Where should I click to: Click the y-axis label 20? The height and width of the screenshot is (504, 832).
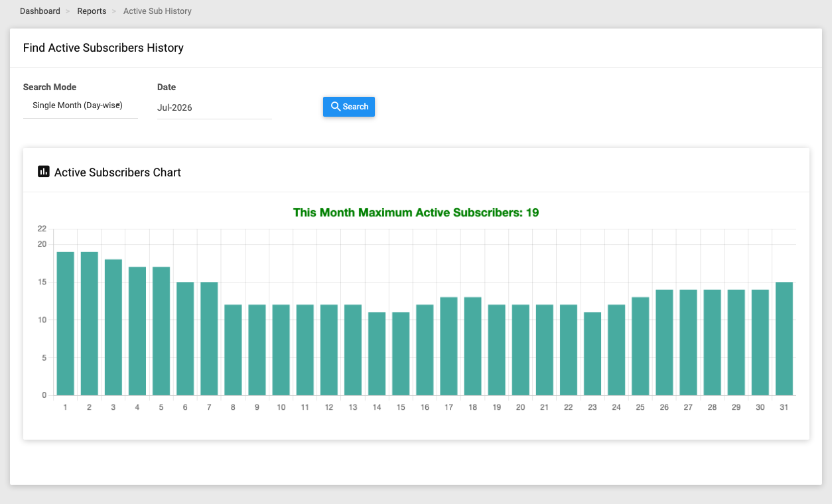coord(42,244)
